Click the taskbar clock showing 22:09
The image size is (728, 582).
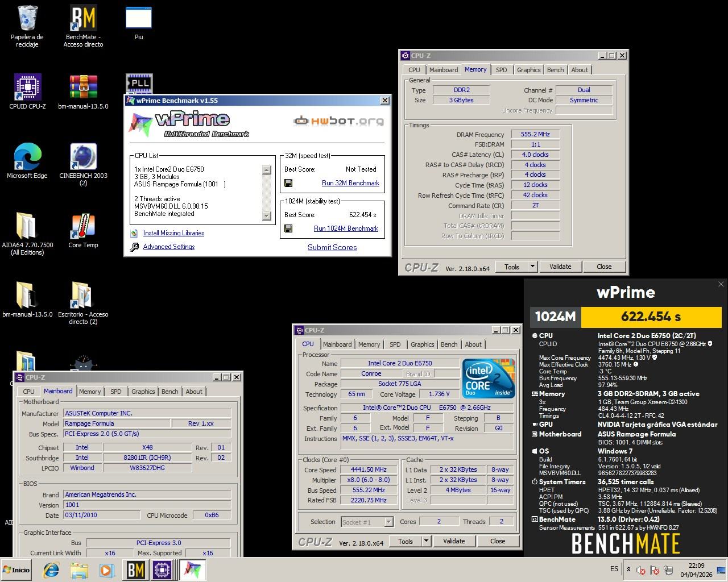(x=696, y=569)
